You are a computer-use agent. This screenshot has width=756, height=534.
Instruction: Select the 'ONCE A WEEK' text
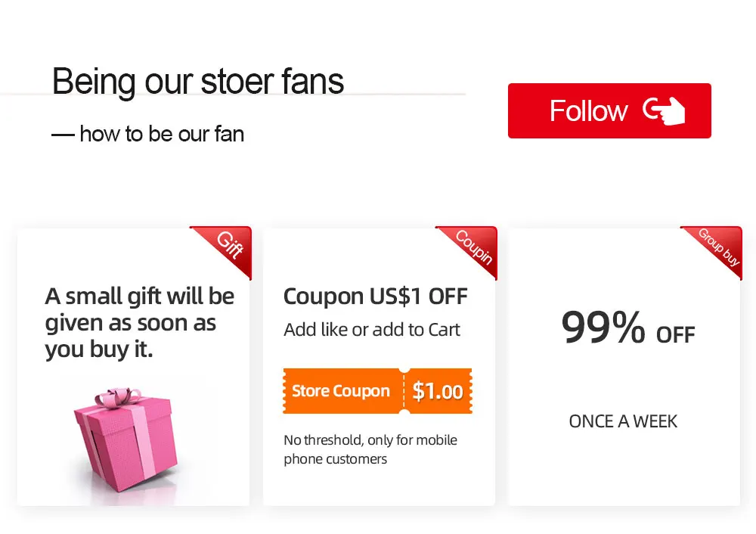click(623, 421)
